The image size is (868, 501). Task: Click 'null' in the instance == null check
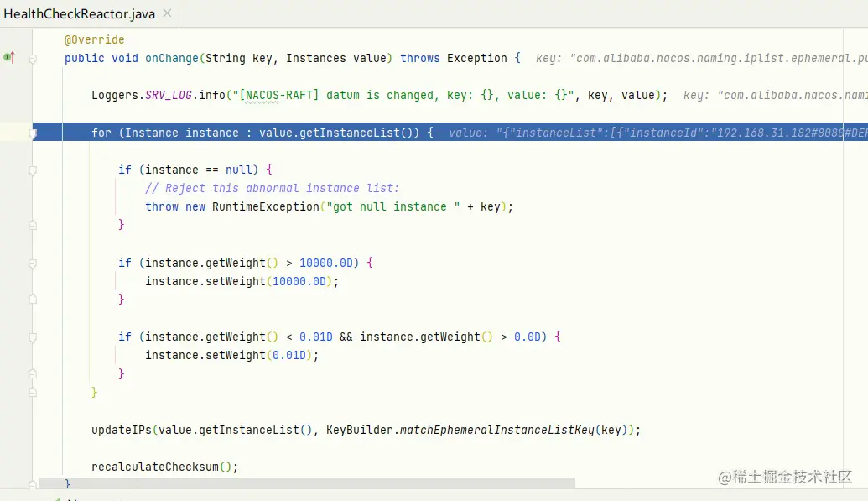[x=238, y=170]
